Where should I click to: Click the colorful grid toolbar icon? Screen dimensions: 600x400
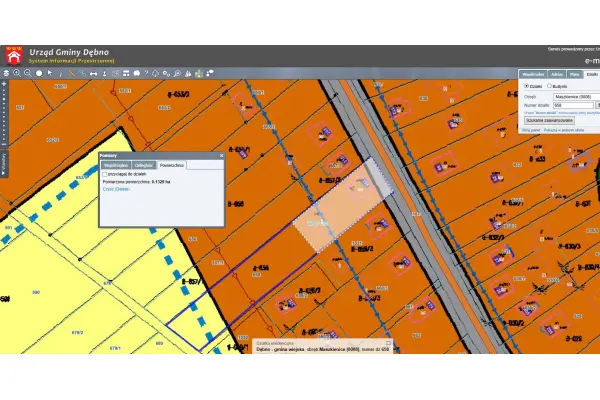click(x=199, y=73)
